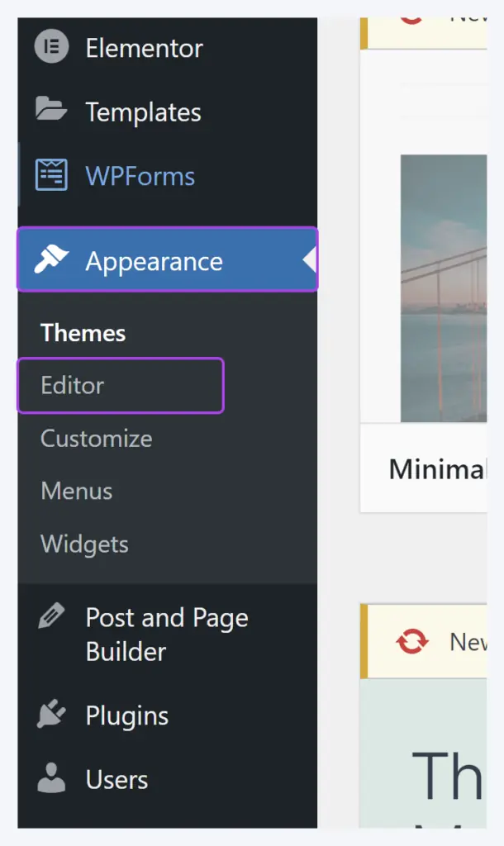The image size is (504, 846).
Task: Open the Templates menu item
Action: click(x=167, y=112)
